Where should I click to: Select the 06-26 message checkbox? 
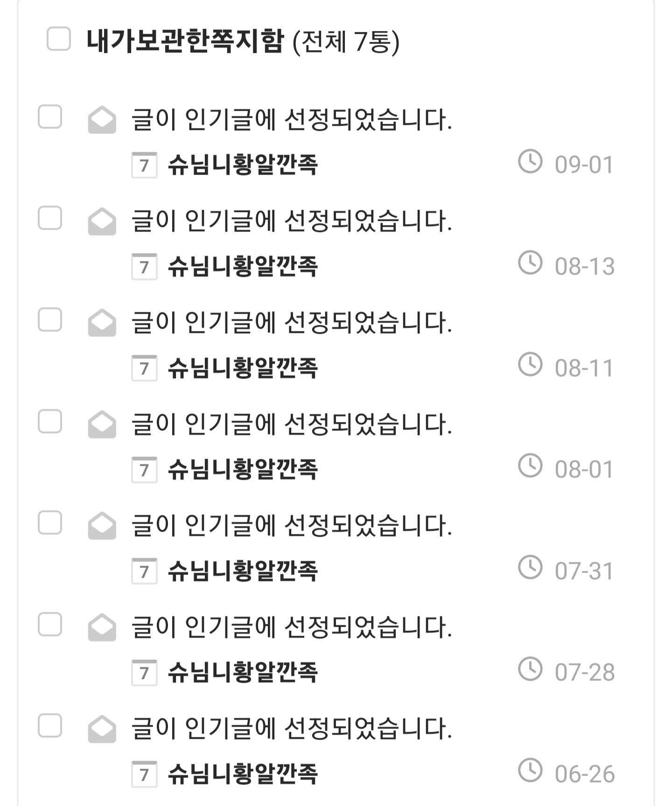tap(50, 726)
